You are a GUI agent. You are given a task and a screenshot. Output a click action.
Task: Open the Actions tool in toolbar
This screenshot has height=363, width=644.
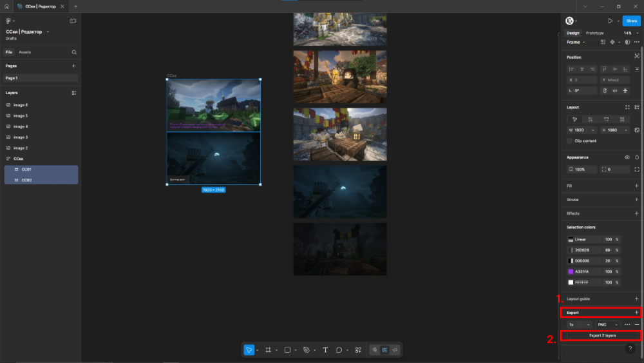point(358,349)
